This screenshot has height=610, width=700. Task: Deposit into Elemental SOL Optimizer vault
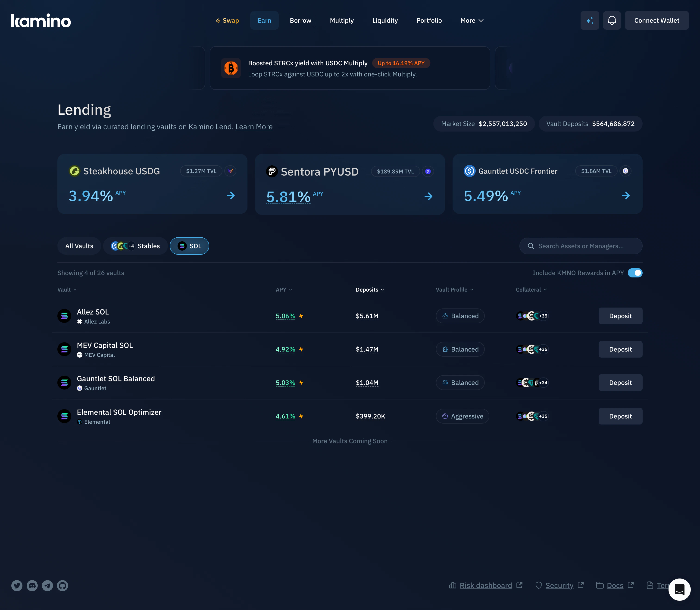pyautogui.click(x=620, y=416)
